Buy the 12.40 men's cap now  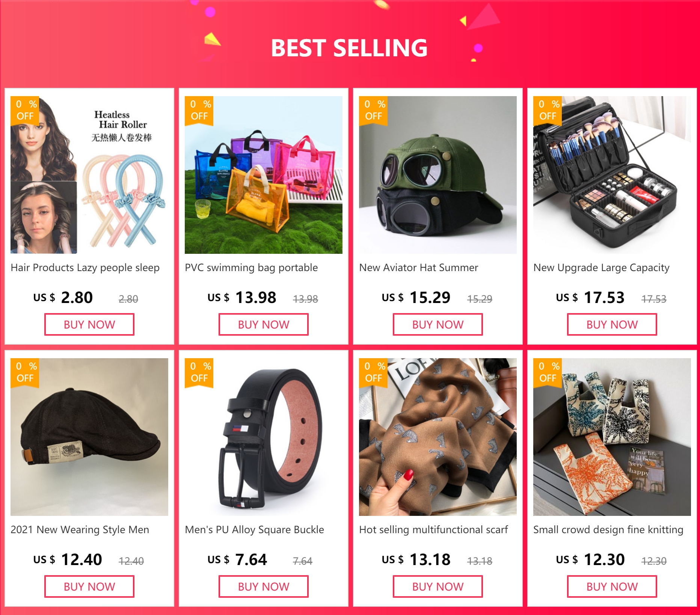click(89, 586)
